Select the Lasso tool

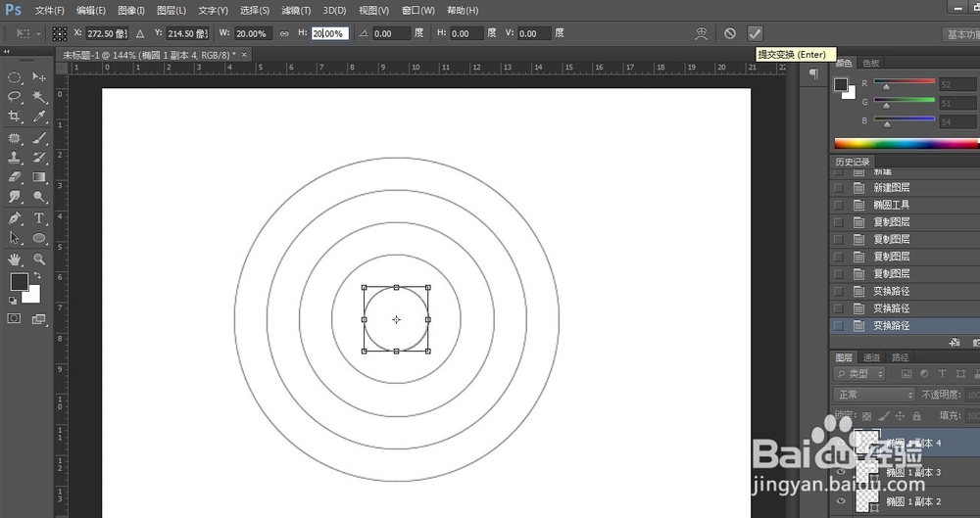click(14, 96)
